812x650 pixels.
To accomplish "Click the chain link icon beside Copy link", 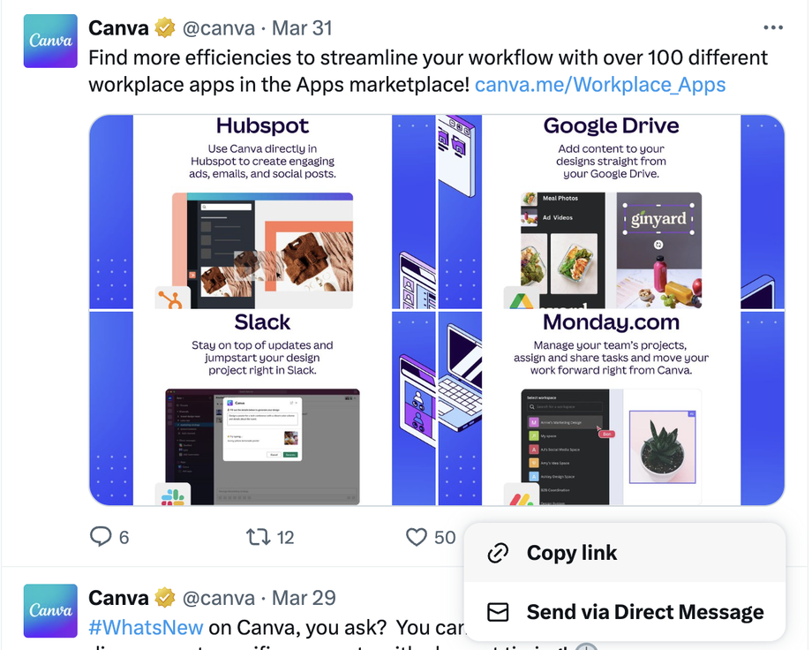I will coord(498,553).
